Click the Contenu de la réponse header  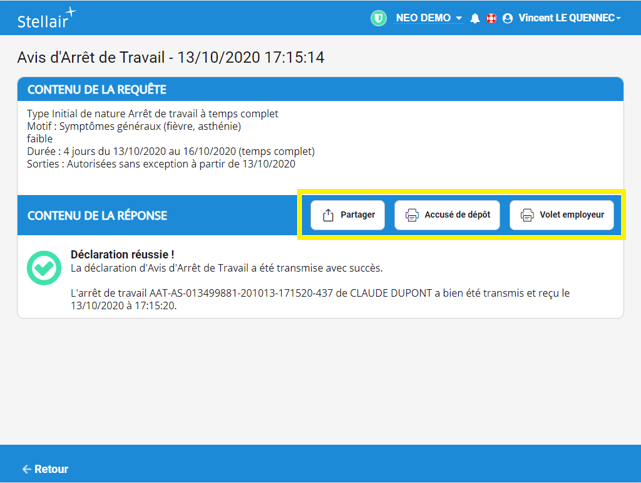(97, 215)
